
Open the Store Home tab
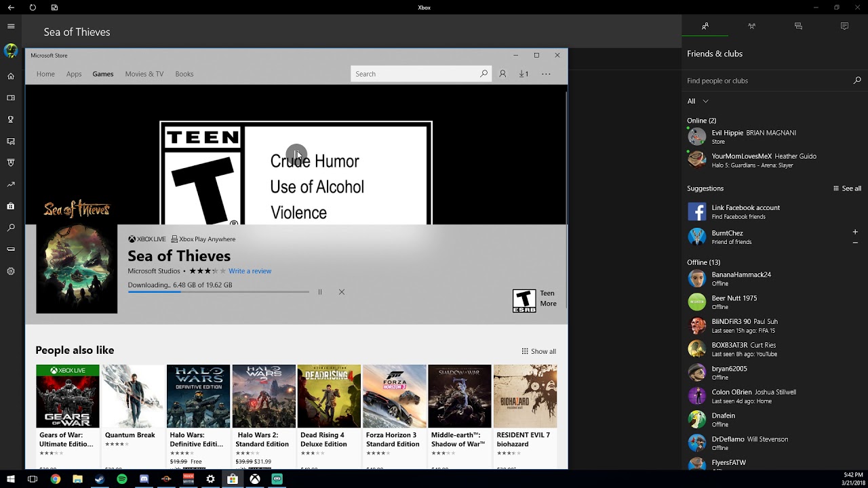point(45,74)
